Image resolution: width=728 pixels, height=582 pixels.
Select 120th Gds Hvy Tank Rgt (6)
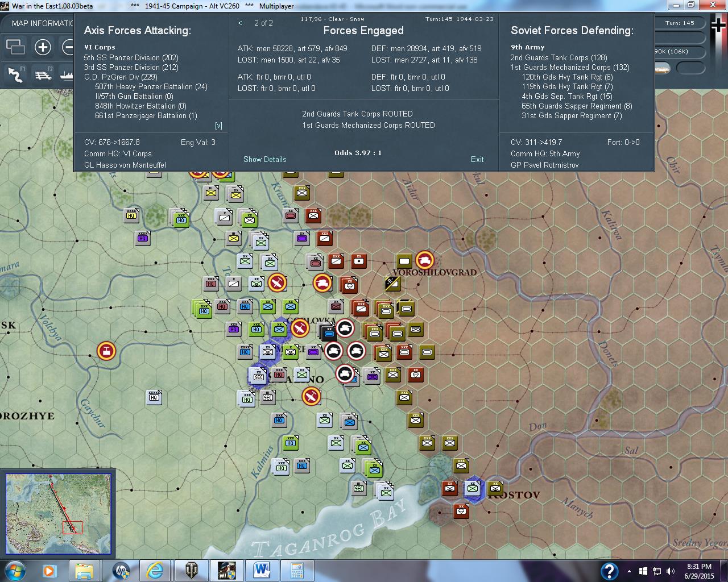(x=568, y=77)
